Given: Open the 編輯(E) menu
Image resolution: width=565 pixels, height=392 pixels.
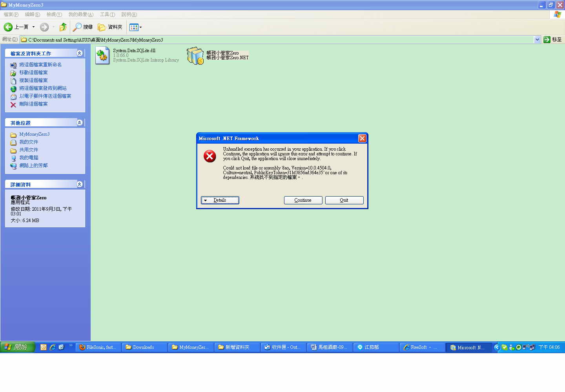Looking at the screenshot, I should click(32, 15).
